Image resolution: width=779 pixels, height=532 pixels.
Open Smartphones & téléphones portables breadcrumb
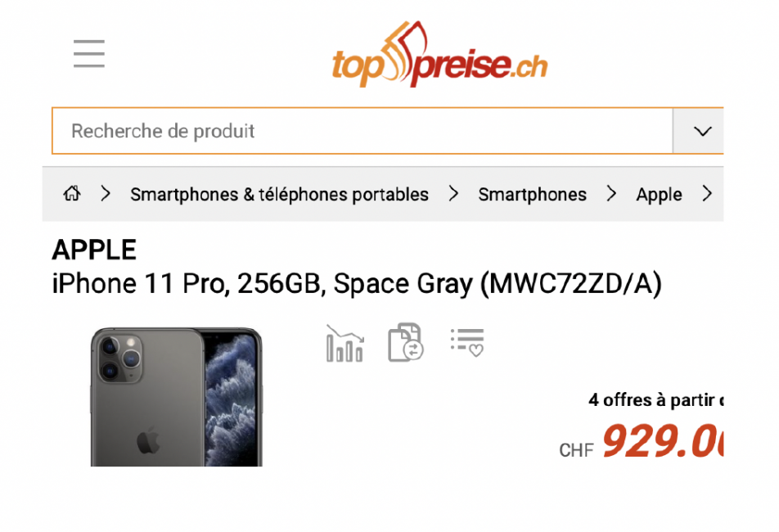(x=279, y=194)
